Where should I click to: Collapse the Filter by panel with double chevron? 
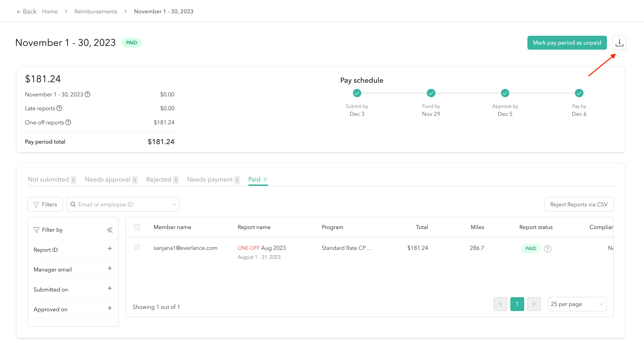tap(110, 230)
